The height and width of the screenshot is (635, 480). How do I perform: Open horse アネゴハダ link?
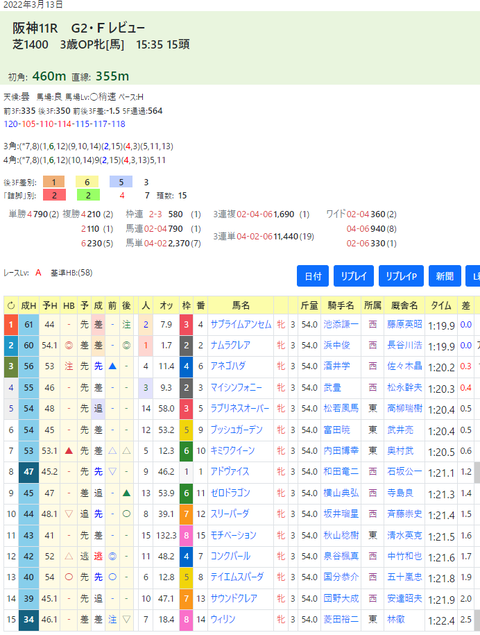click(x=228, y=366)
